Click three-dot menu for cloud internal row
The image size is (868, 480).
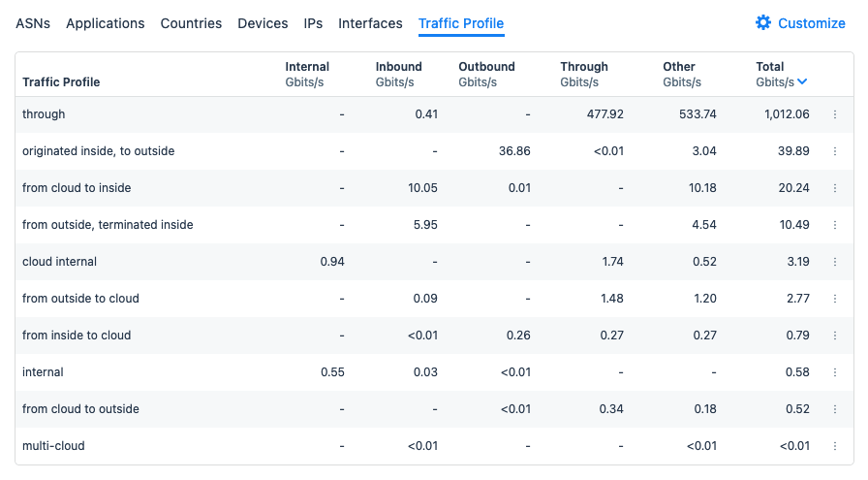(x=835, y=262)
